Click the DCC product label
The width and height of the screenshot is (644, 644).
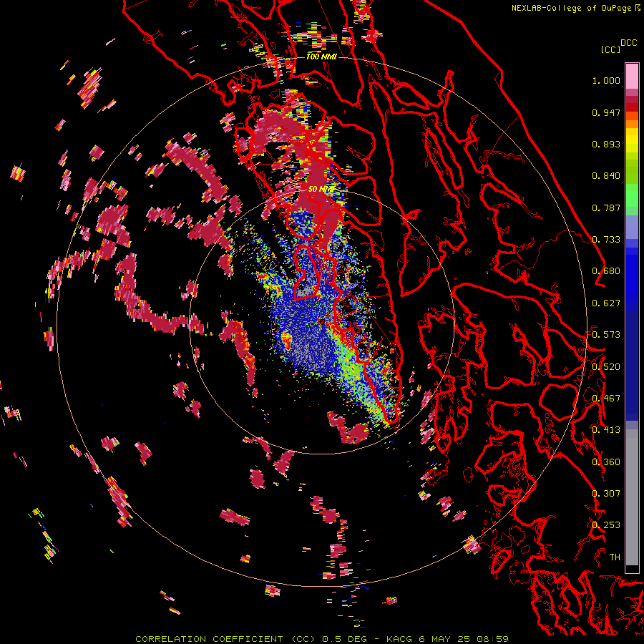click(628, 42)
